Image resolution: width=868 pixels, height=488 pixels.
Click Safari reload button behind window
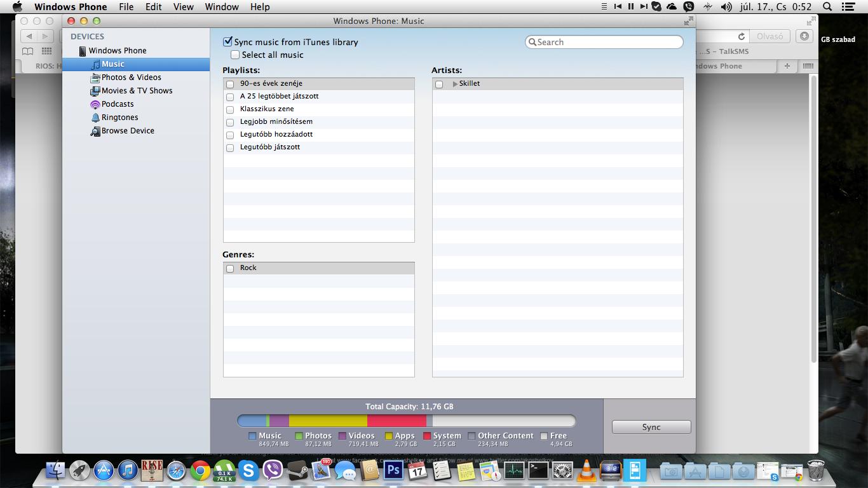[741, 36]
